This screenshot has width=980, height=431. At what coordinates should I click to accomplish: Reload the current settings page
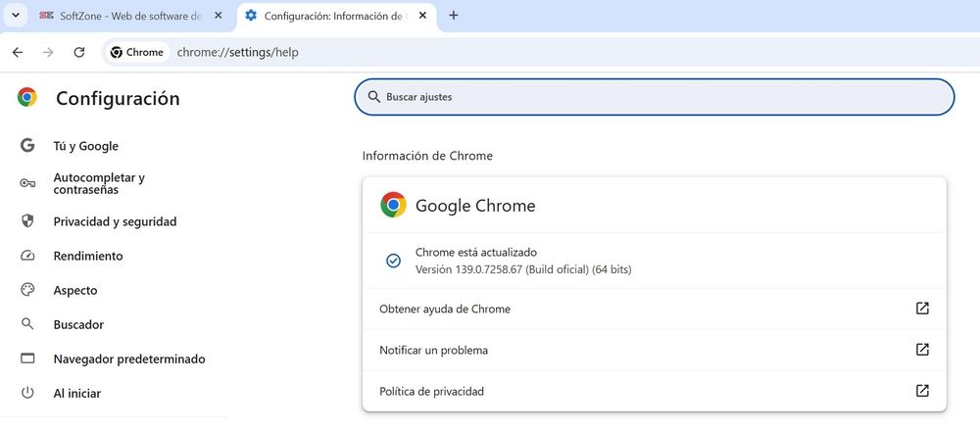tap(79, 52)
